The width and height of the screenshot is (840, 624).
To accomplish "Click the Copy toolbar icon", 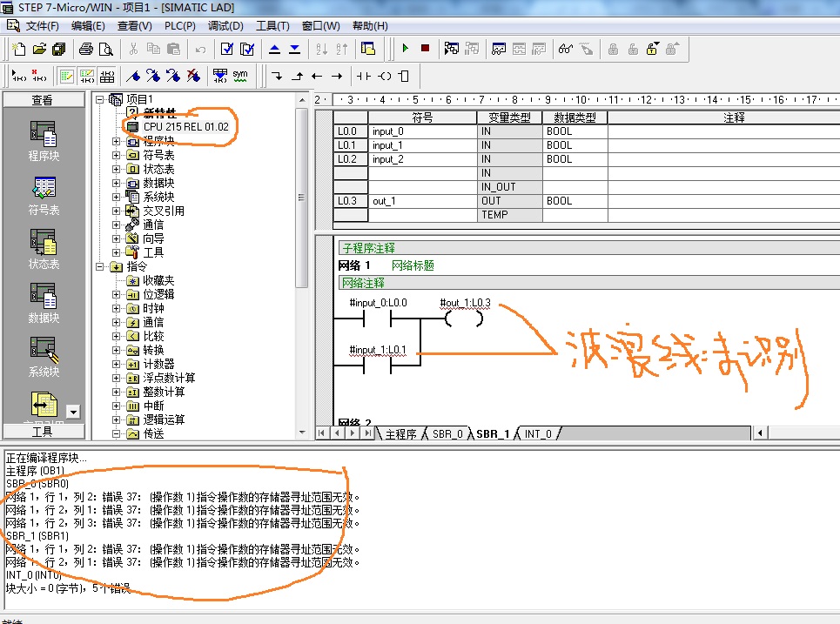I will click(x=153, y=50).
